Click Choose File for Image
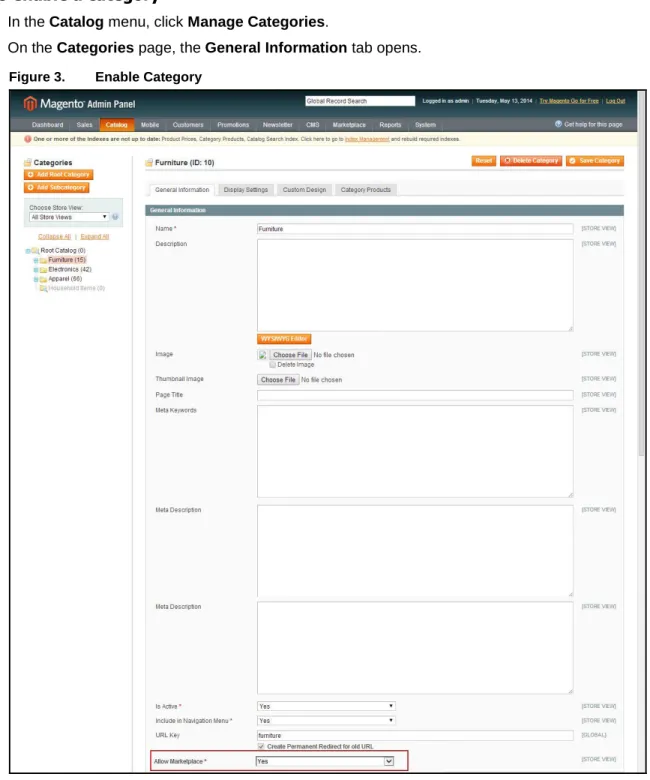 coord(290,355)
